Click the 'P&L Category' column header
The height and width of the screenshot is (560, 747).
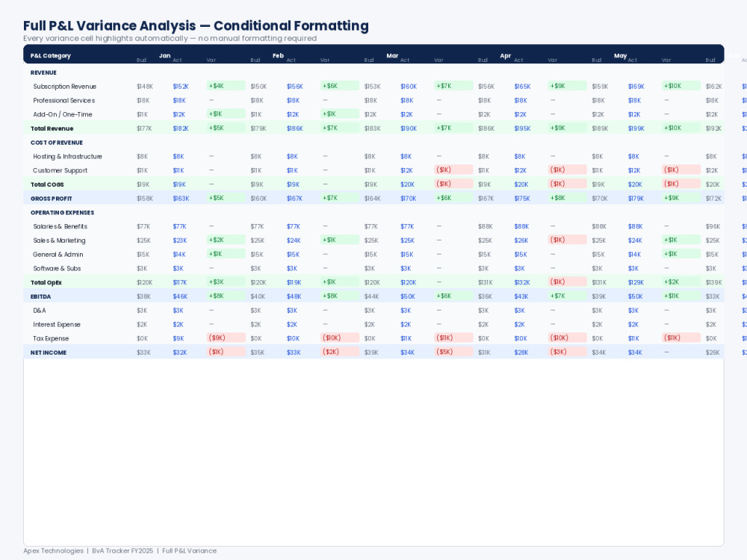tap(51, 56)
